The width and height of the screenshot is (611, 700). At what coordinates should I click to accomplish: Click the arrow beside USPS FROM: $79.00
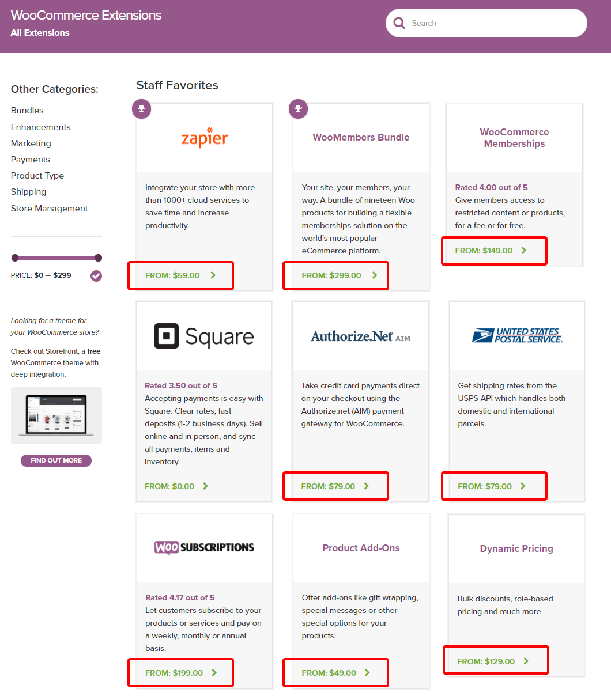click(x=523, y=486)
